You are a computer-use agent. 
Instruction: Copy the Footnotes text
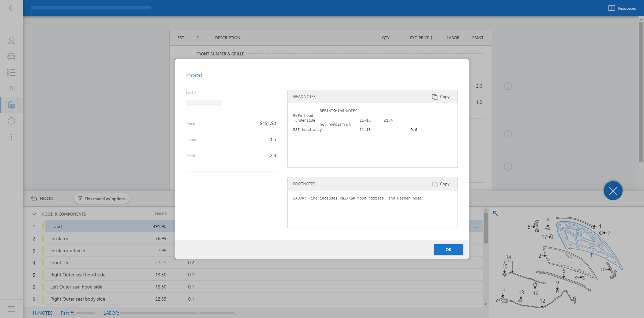[440, 184]
